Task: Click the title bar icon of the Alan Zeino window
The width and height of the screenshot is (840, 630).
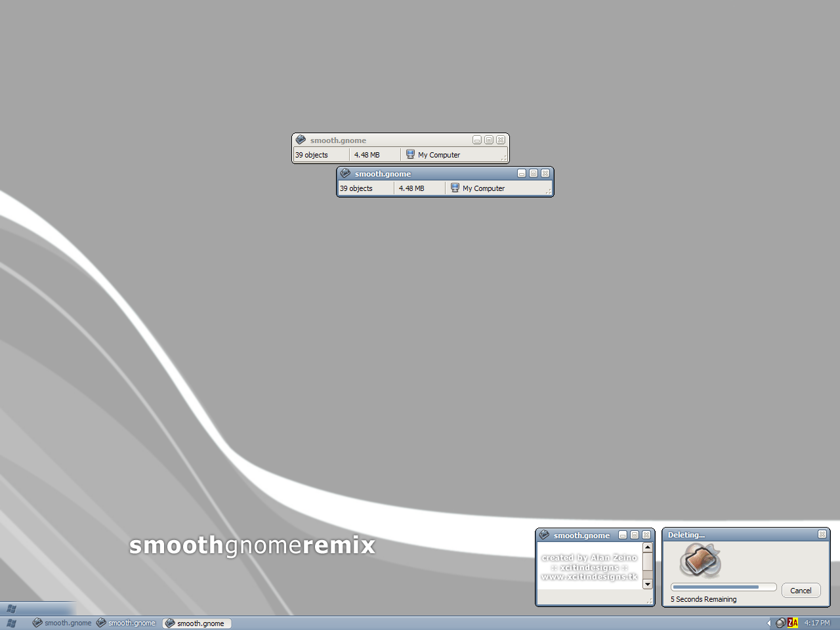Action: (x=544, y=535)
